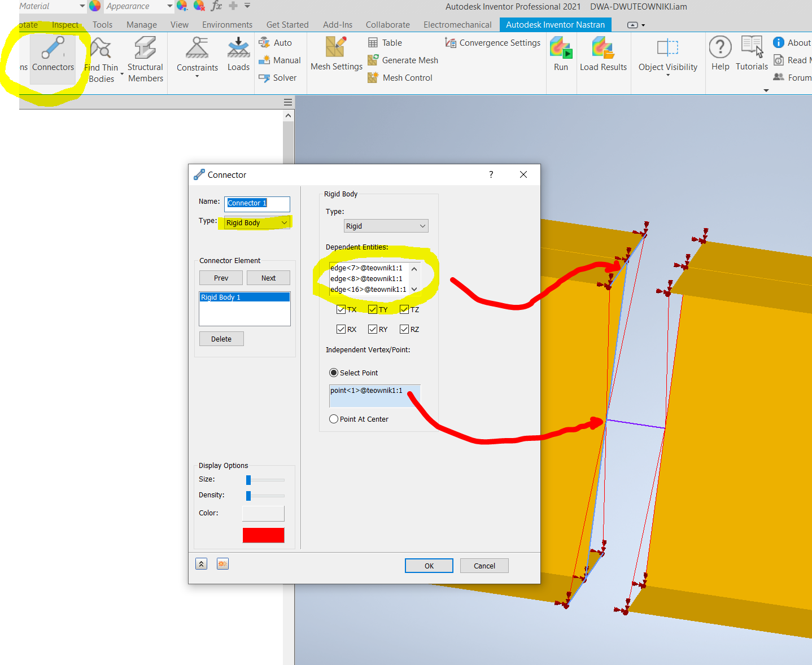Screen dimensions: 812x665
Task: Switch to the Electromechanical tab
Action: pyautogui.click(x=457, y=24)
